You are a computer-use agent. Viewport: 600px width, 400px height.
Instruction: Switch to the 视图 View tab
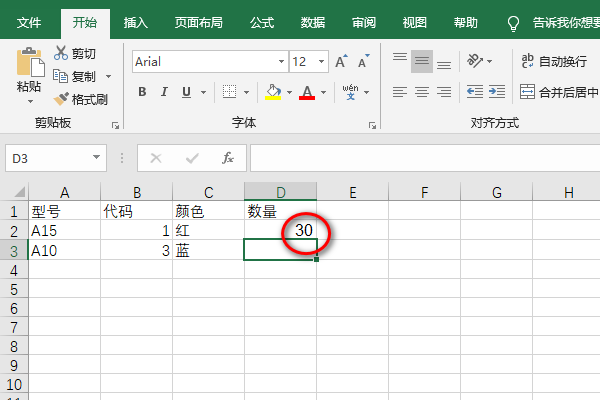pyautogui.click(x=414, y=23)
